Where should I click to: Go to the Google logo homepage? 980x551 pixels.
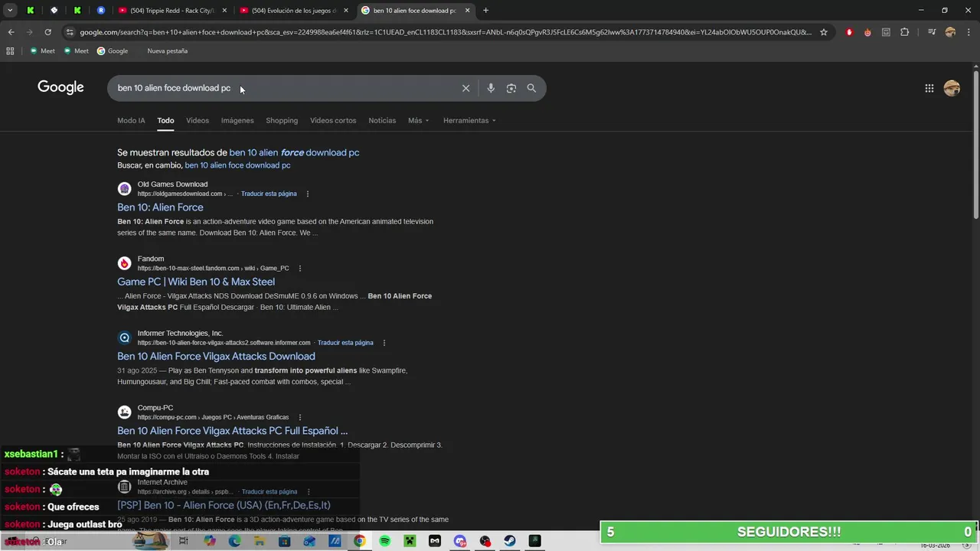[x=60, y=87]
